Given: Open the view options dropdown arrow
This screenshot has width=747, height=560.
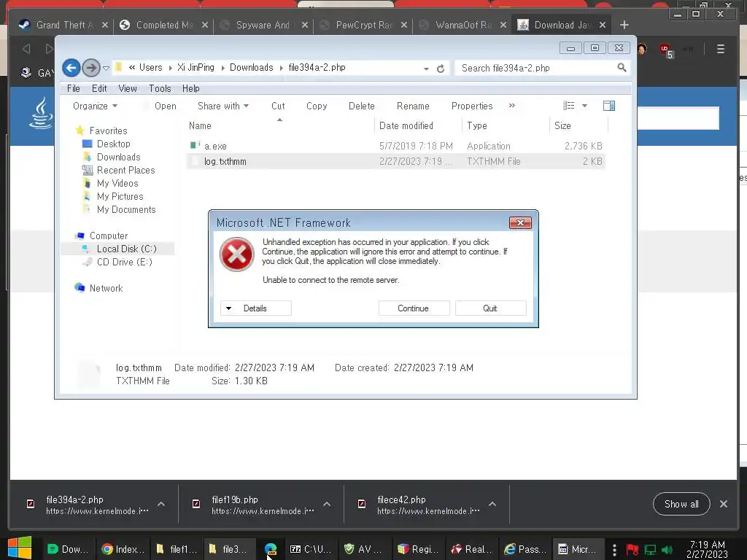Looking at the screenshot, I should point(584,106).
